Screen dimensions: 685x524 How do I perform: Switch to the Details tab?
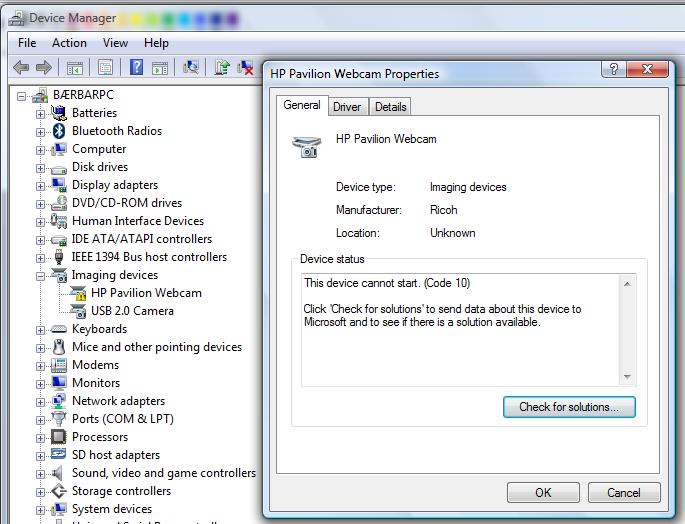click(x=391, y=107)
